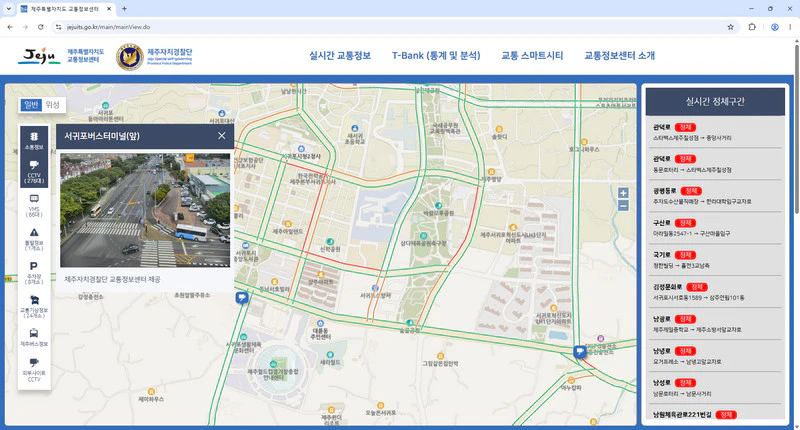Click the CCTV marker near right intersection
This screenshot has width=800, height=430.
[x=580, y=351]
